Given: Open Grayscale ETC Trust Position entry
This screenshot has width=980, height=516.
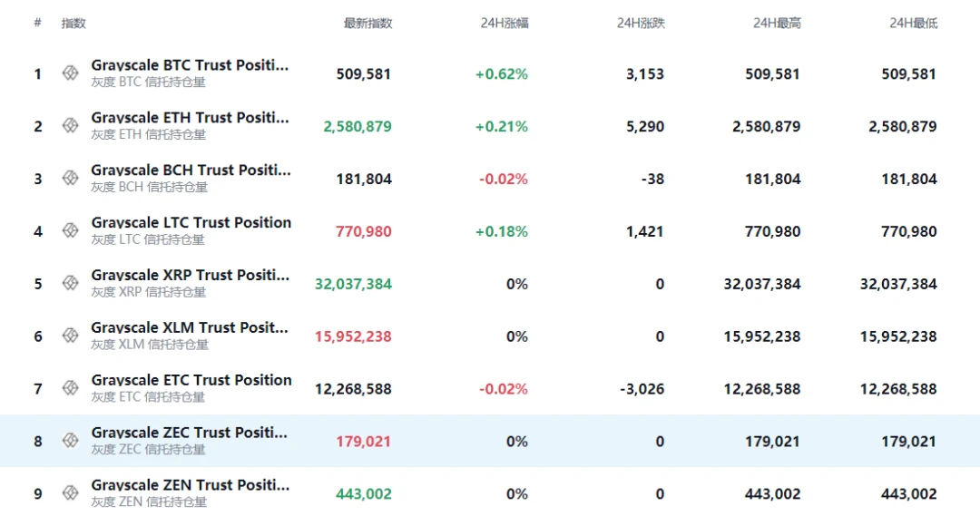Looking at the screenshot, I should (x=191, y=381).
